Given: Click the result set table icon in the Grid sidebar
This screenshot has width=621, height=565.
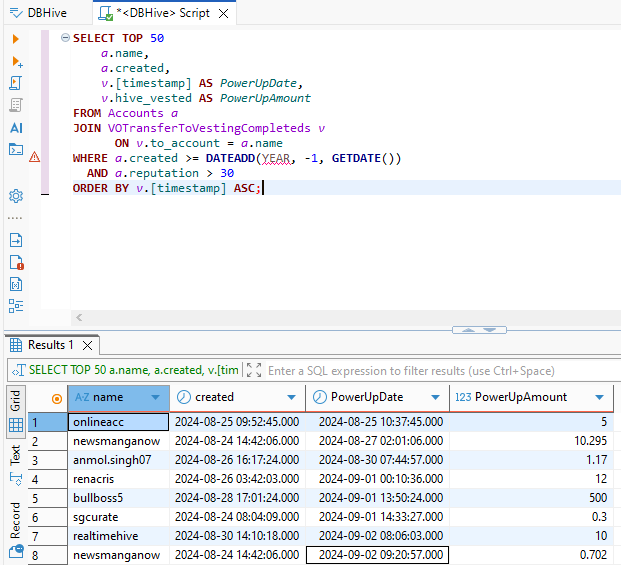Looking at the screenshot, I should pyautogui.click(x=16, y=425).
